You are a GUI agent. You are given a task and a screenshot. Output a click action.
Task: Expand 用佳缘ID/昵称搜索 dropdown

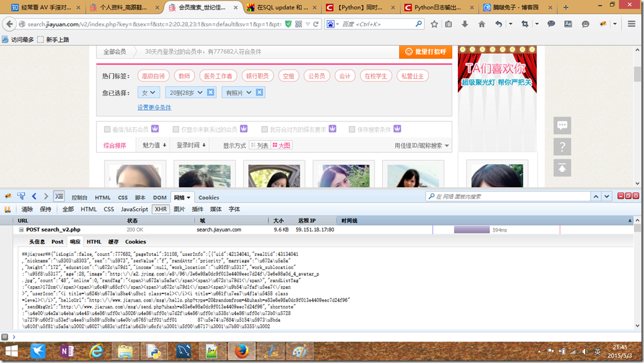422,146
